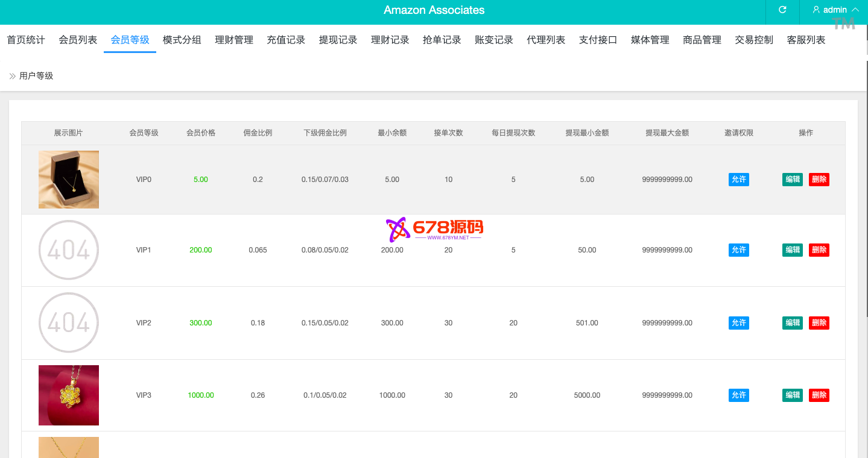Click the VIP3 gold flower pendant thumbnail
Viewport: 868px width, 458px height.
69,395
